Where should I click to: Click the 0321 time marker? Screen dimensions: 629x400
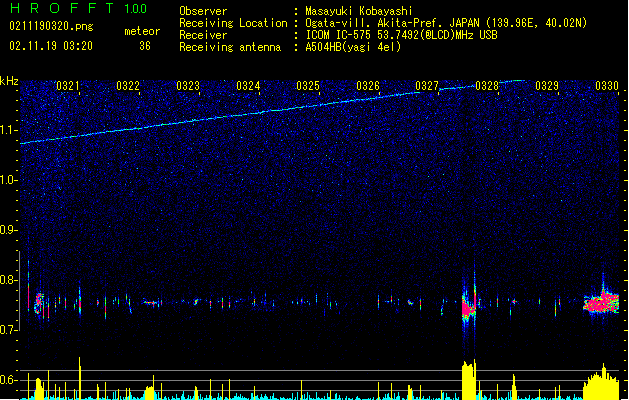(67, 86)
